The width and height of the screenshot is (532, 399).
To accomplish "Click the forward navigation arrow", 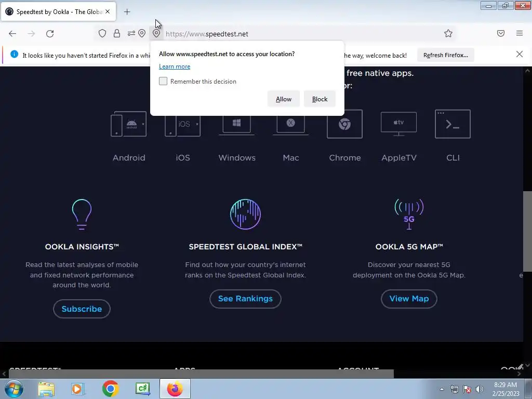I will point(31,34).
